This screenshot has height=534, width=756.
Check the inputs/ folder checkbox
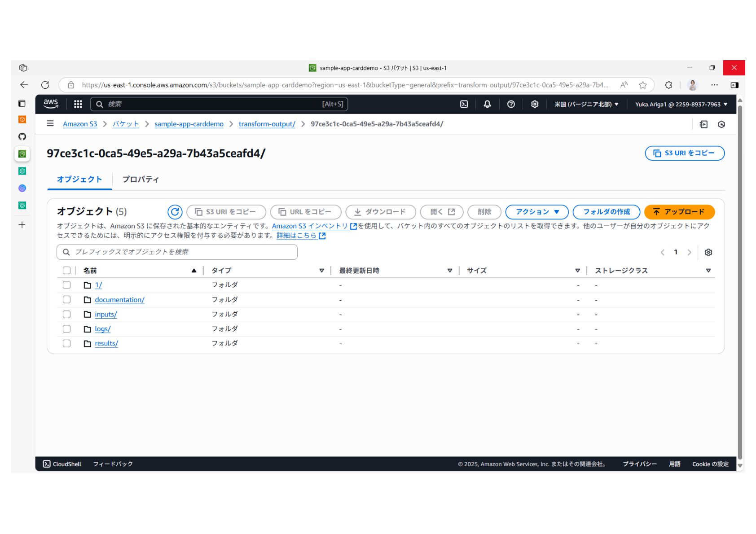click(66, 314)
